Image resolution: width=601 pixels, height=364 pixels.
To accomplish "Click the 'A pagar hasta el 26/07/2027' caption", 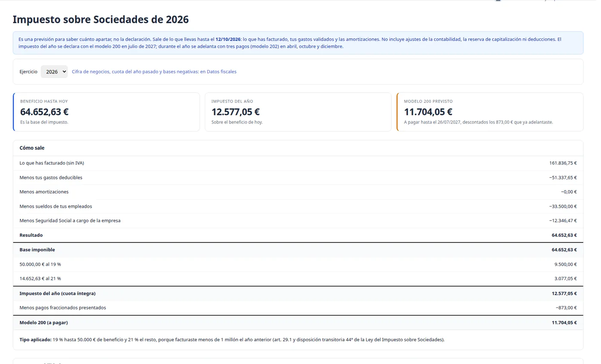I will [478, 122].
